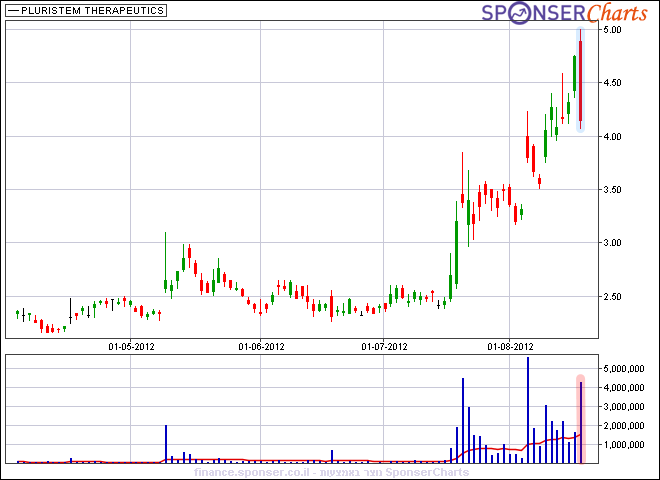The height and width of the screenshot is (480, 660).
Task: Click the highlighted last volume bar
Action: 581,422
